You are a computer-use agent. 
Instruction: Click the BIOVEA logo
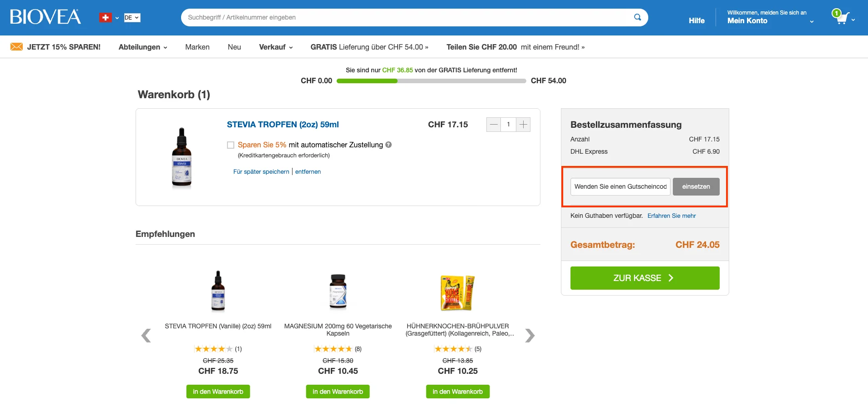(45, 17)
